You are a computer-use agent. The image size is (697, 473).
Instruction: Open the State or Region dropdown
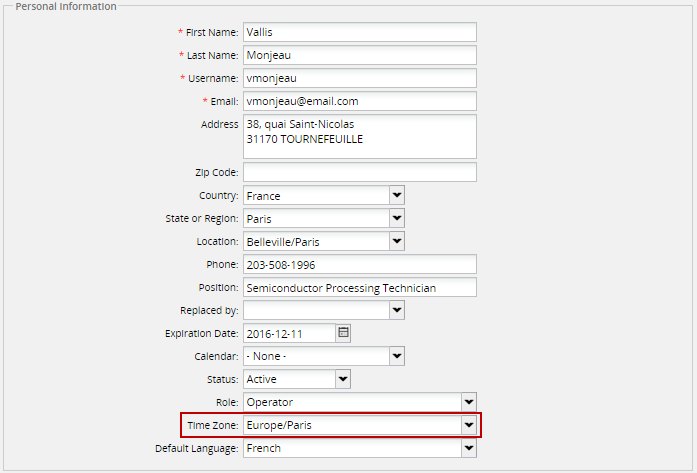pos(396,218)
